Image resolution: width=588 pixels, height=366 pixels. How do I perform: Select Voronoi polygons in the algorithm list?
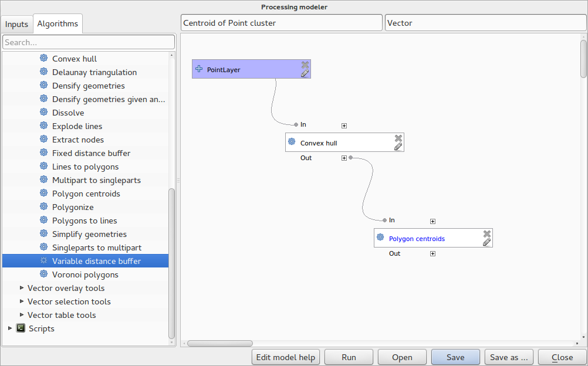[x=85, y=274]
